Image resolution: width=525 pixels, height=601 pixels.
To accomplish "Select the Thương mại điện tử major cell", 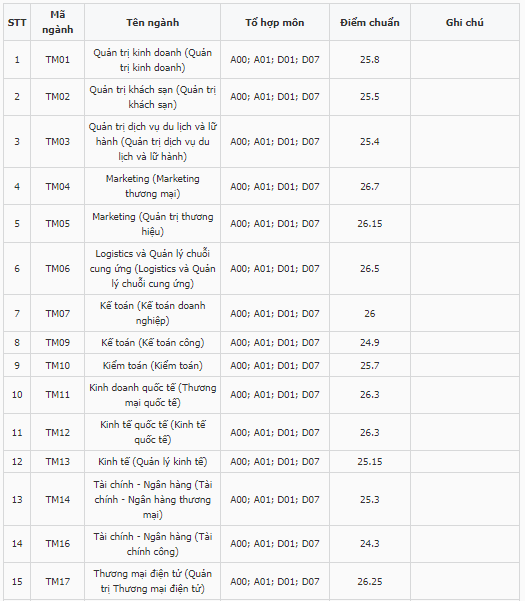I will click(x=153, y=581).
